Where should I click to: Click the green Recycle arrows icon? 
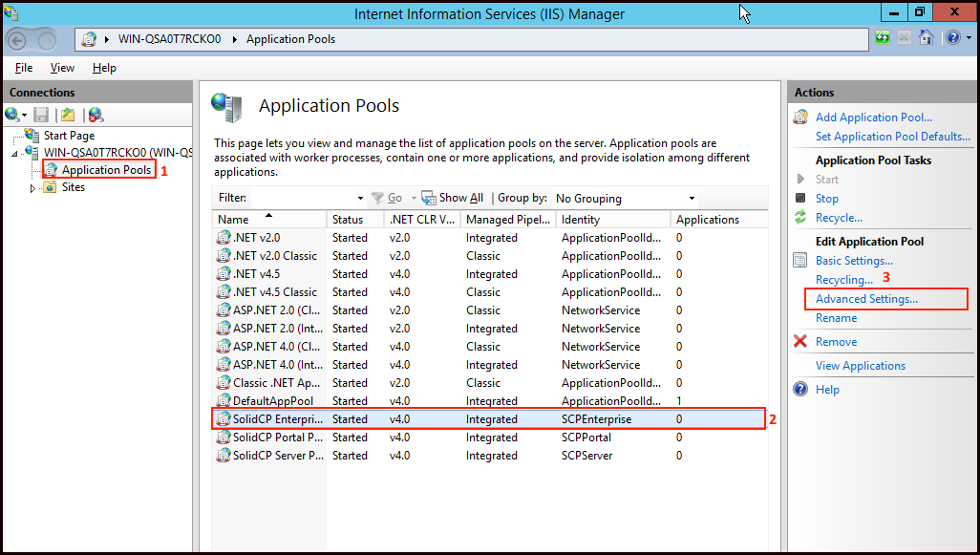coord(800,218)
